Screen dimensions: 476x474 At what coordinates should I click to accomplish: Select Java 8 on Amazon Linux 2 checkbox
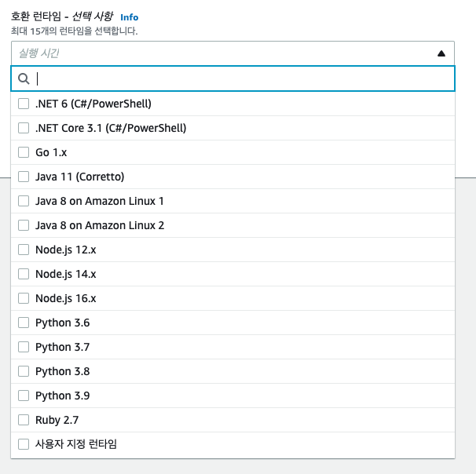point(24,225)
